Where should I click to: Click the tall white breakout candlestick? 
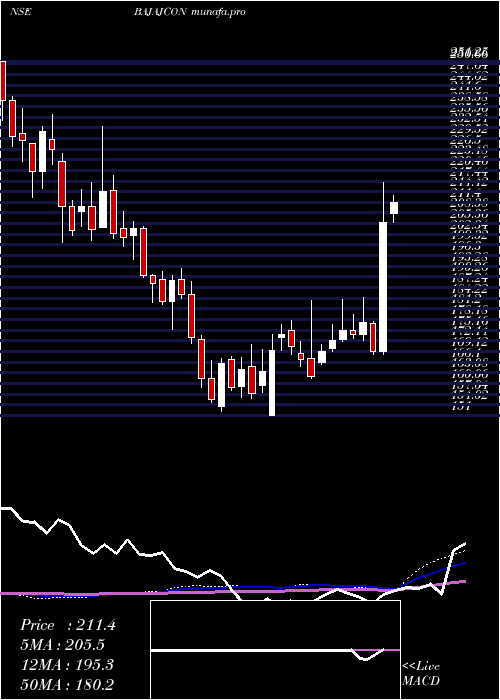[383, 287]
